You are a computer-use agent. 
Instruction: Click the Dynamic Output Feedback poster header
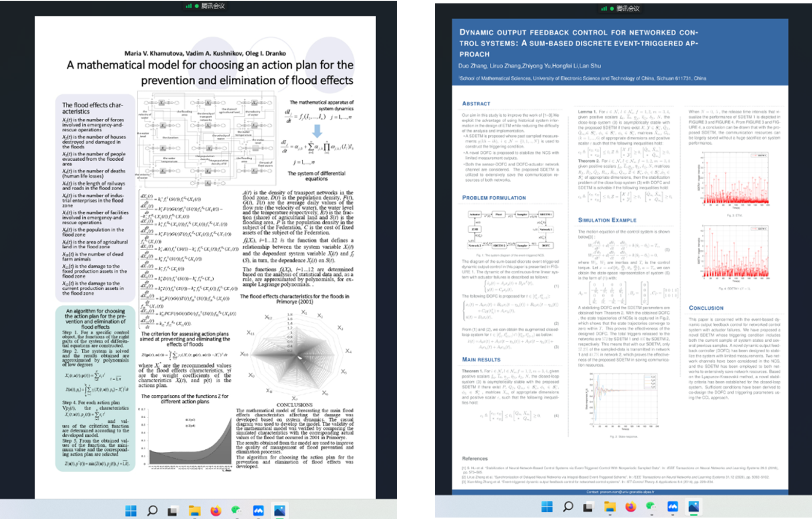578,43
